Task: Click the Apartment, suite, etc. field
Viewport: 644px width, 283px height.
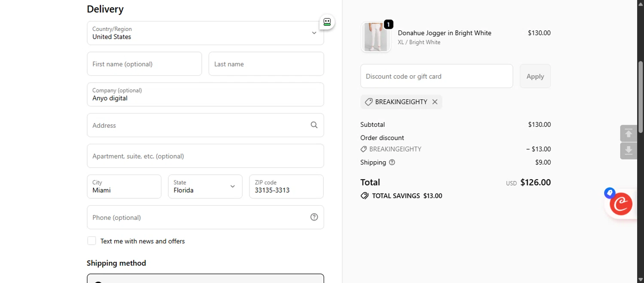Action: (x=205, y=156)
